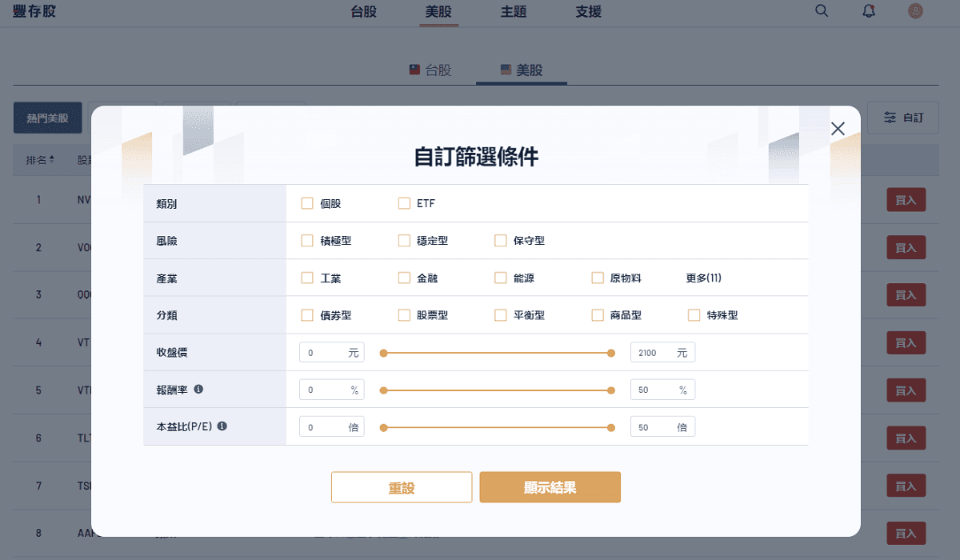Click the 自訂 filter settings icon
960x560 pixels.
click(890, 117)
